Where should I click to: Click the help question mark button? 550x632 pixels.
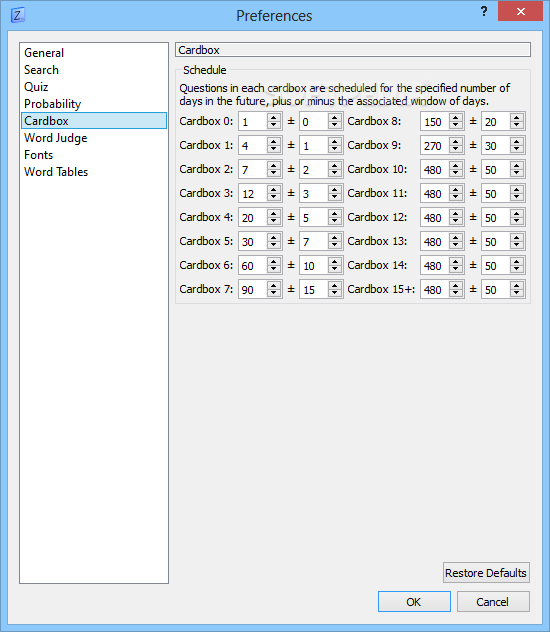tap(484, 11)
